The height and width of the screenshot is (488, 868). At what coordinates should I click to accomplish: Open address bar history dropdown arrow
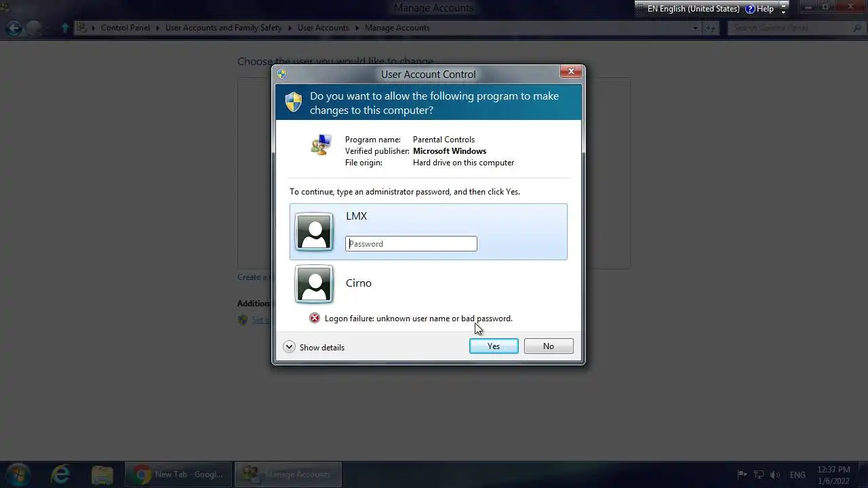coord(695,28)
